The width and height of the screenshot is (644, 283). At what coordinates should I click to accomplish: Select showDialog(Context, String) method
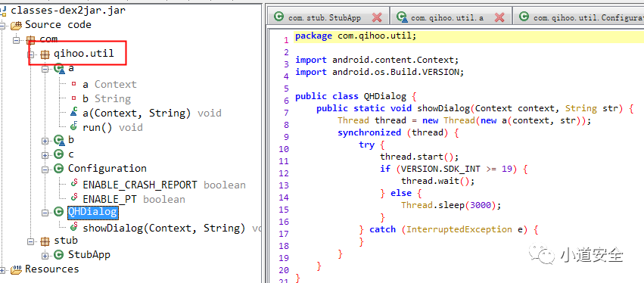164,228
